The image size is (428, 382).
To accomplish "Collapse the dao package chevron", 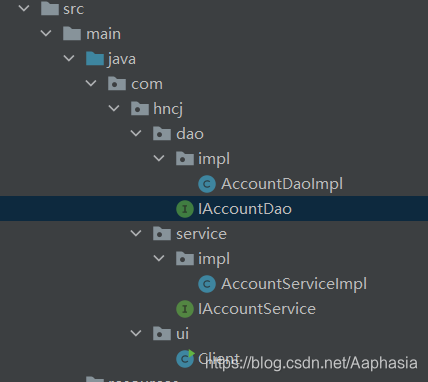I will click(x=136, y=133).
